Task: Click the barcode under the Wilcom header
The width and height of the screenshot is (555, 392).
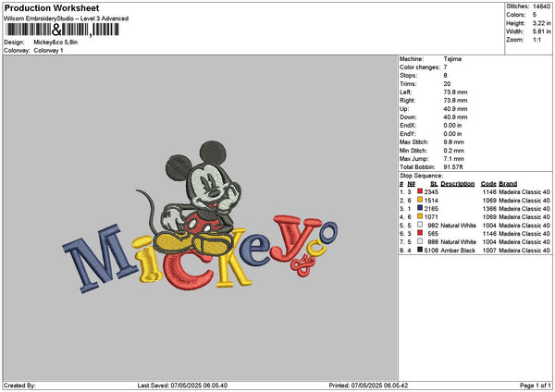Action: pyautogui.click(x=62, y=30)
